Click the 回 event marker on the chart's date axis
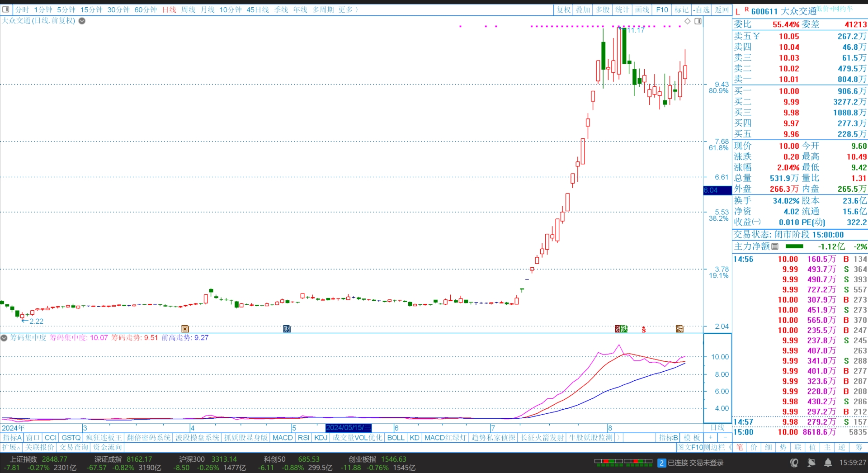The width and height of the screenshot is (868, 473). point(185,329)
